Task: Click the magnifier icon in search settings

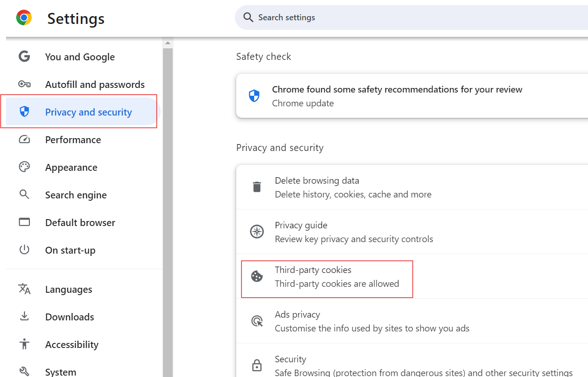Action: [x=248, y=17]
